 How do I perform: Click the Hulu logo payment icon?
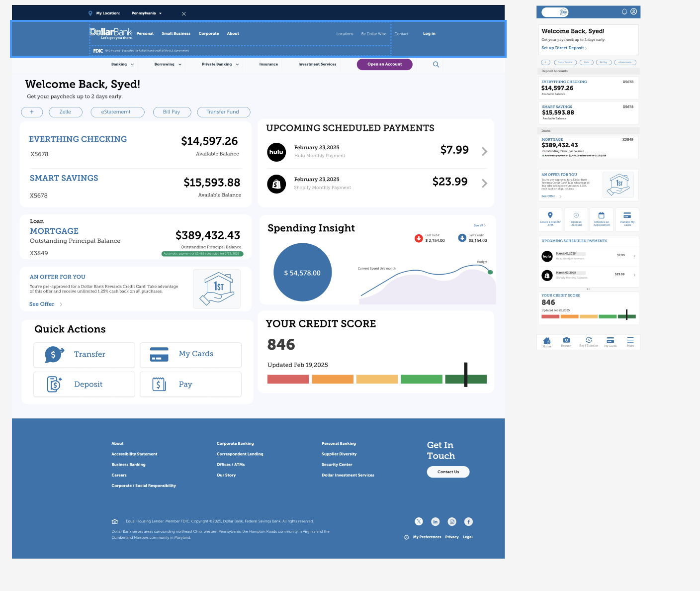coord(276,152)
